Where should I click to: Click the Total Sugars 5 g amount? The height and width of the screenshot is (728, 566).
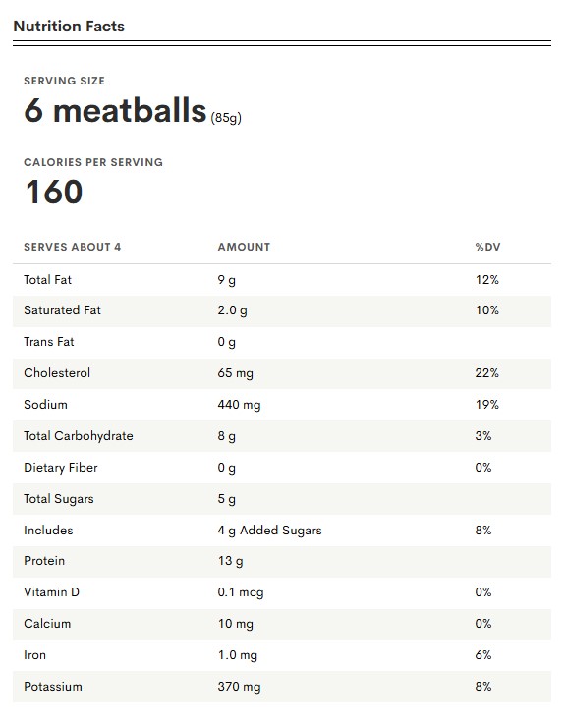click(x=227, y=499)
